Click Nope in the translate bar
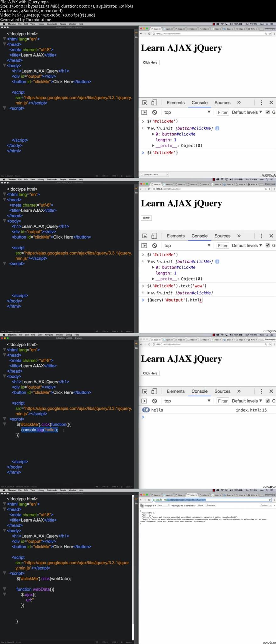 point(200,506)
